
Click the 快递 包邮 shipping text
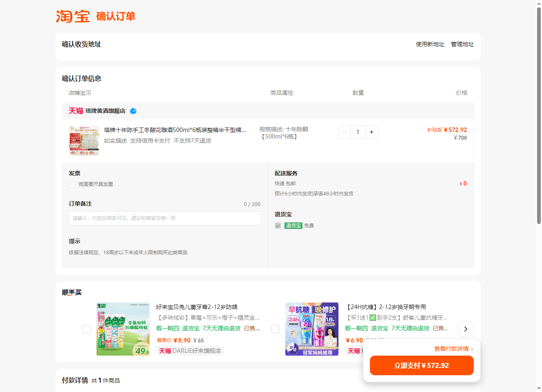pos(285,184)
